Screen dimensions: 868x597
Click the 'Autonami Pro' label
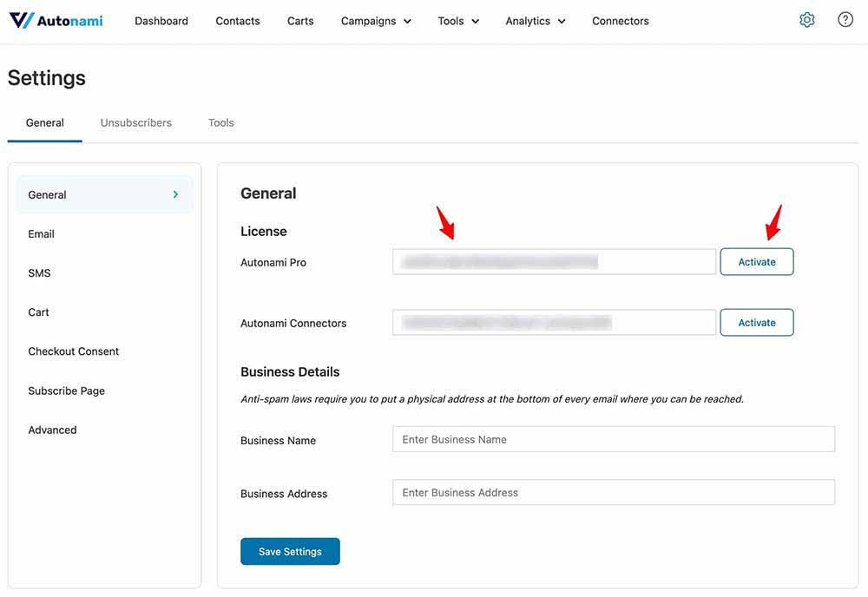coord(273,263)
